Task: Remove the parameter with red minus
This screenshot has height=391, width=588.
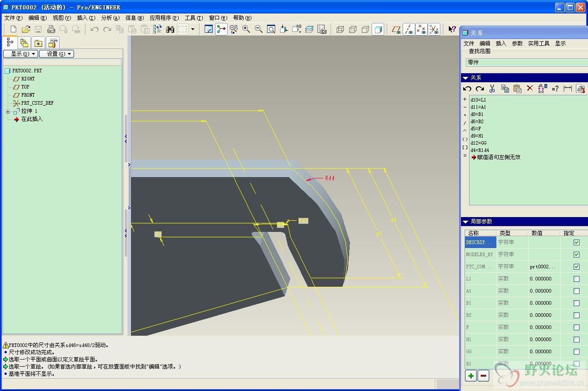Action: pyautogui.click(x=483, y=376)
